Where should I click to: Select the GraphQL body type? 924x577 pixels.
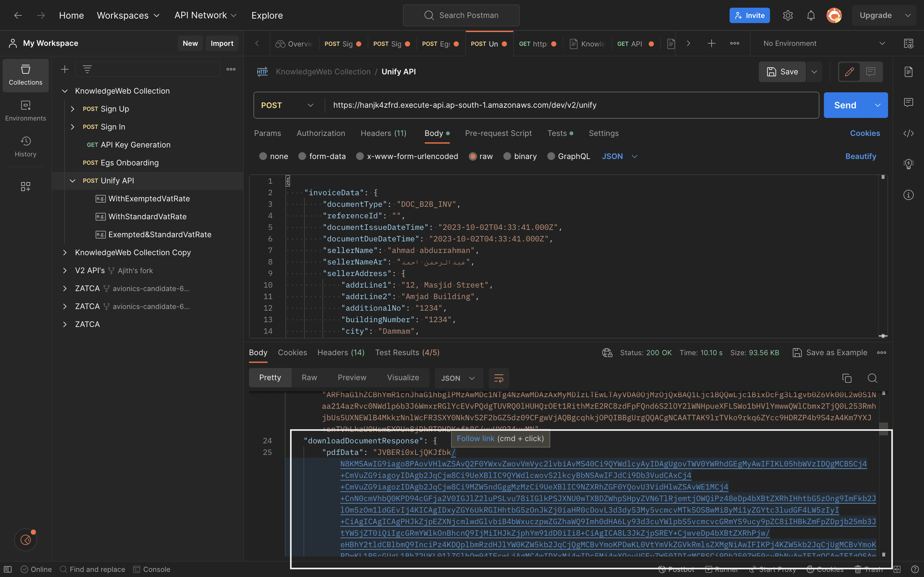tap(569, 156)
